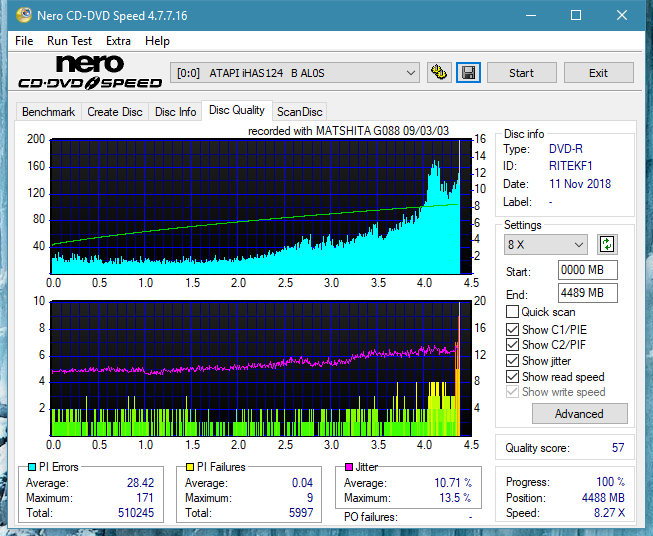The width and height of the screenshot is (653, 536).
Task: Click PI Errors Total 510245 value
Action: (x=136, y=513)
